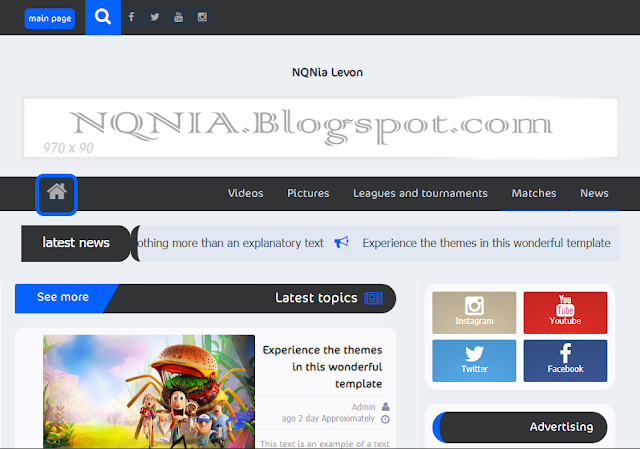The image size is (640, 449).
Task: Click the megaphone icon in news ticker
Action: [342, 242]
